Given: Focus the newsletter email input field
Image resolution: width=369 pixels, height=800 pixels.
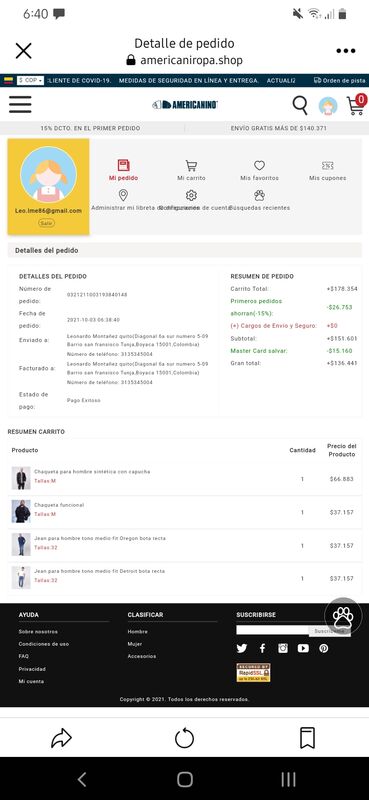Looking at the screenshot, I should pos(273,630).
